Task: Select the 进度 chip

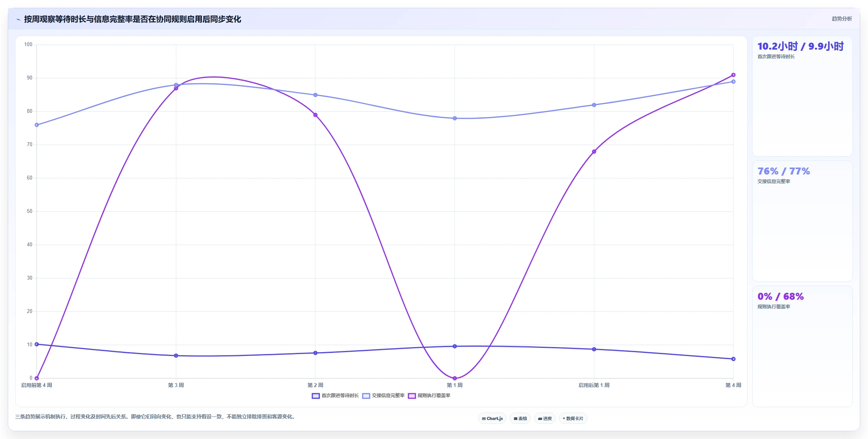Action: (x=544, y=418)
